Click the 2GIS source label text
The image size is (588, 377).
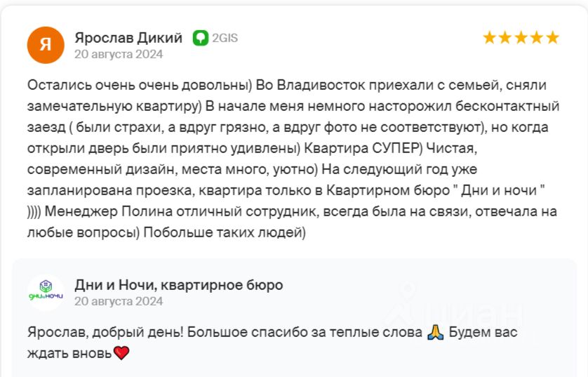(225, 38)
